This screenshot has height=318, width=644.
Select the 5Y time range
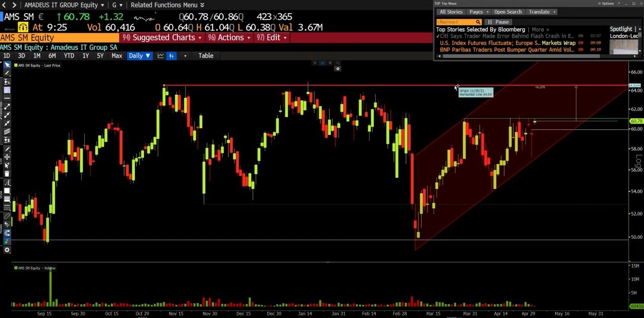coord(100,56)
